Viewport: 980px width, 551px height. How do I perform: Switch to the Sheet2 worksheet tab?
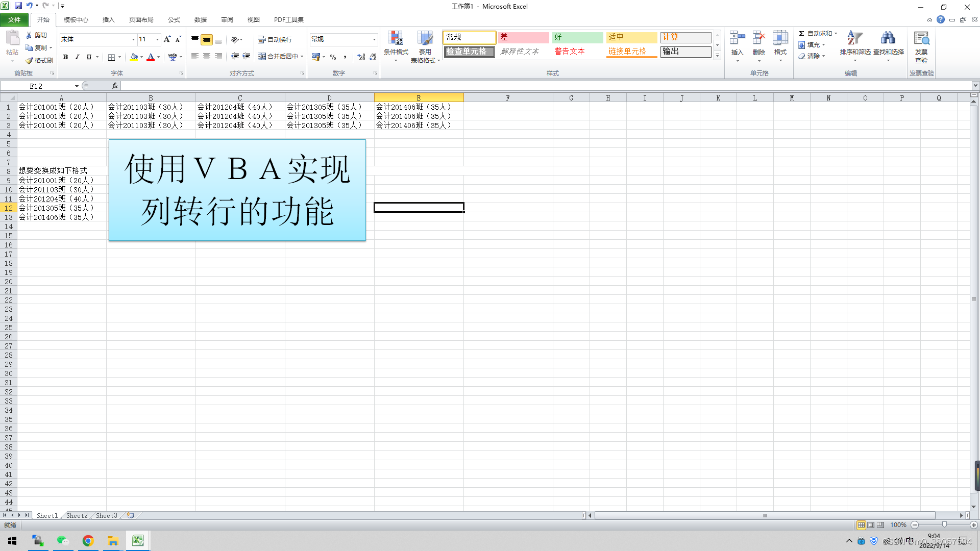click(77, 515)
